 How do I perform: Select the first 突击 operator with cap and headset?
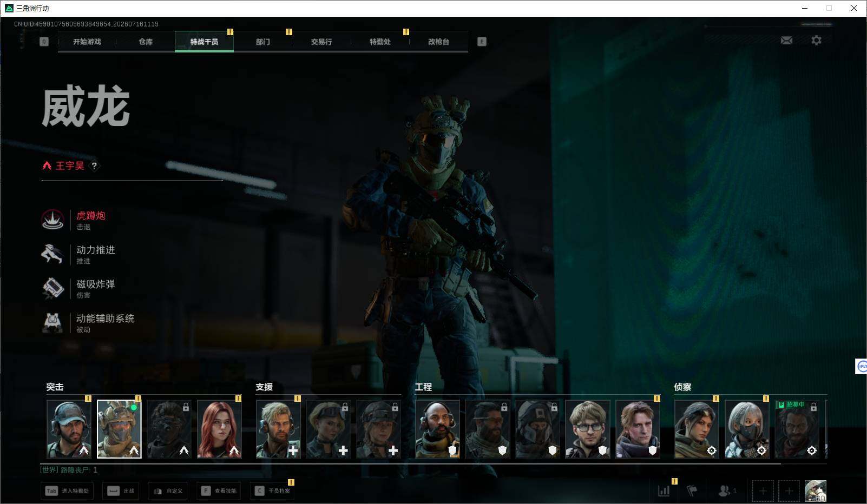[x=69, y=429]
